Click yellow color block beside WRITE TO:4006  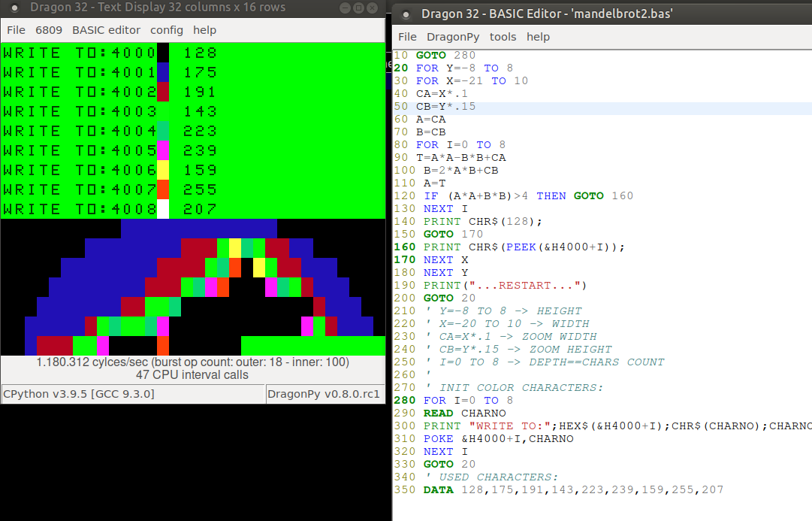(x=163, y=170)
